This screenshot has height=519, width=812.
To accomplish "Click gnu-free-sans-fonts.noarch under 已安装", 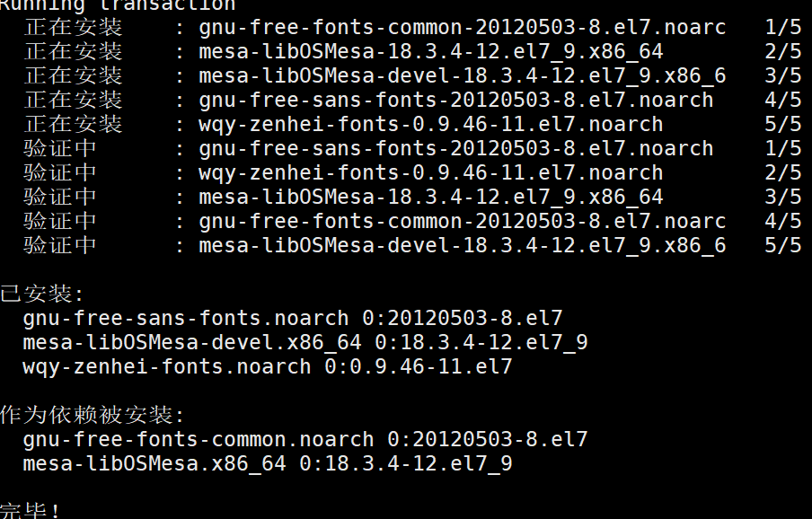I will click(x=186, y=319).
